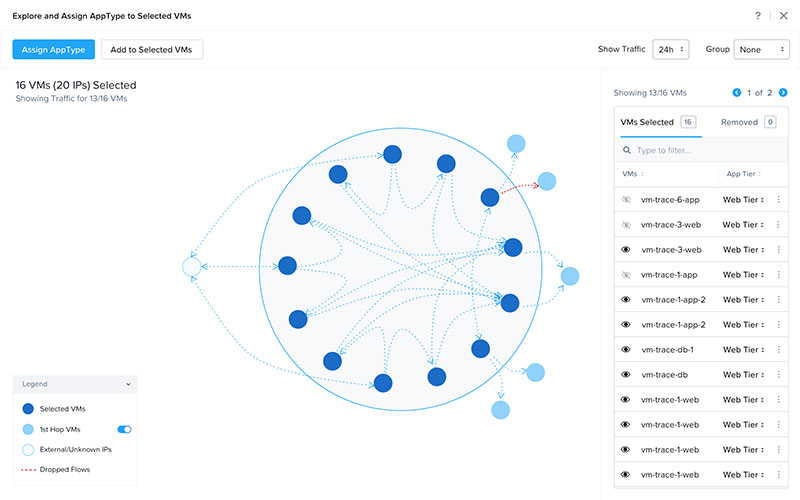Open the help question mark icon
The width and height of the screenshot is (800, 500).
(758, 16)
